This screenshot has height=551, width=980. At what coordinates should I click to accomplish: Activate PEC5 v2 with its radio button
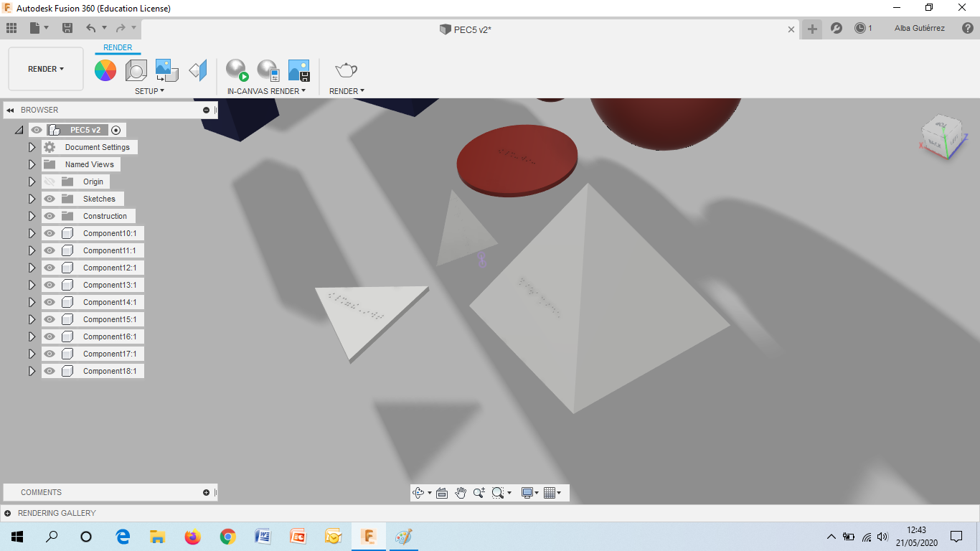click(x=116, y=130)
